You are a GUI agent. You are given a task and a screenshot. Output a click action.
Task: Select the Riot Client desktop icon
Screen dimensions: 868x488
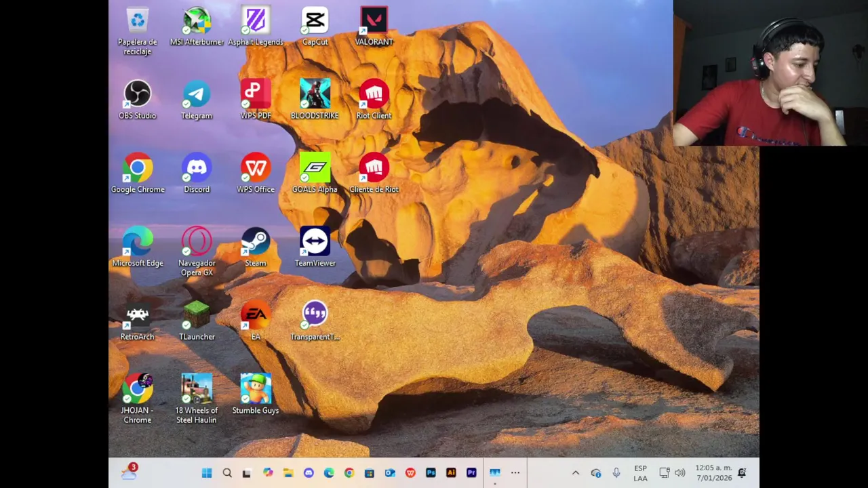pos(374,100)
